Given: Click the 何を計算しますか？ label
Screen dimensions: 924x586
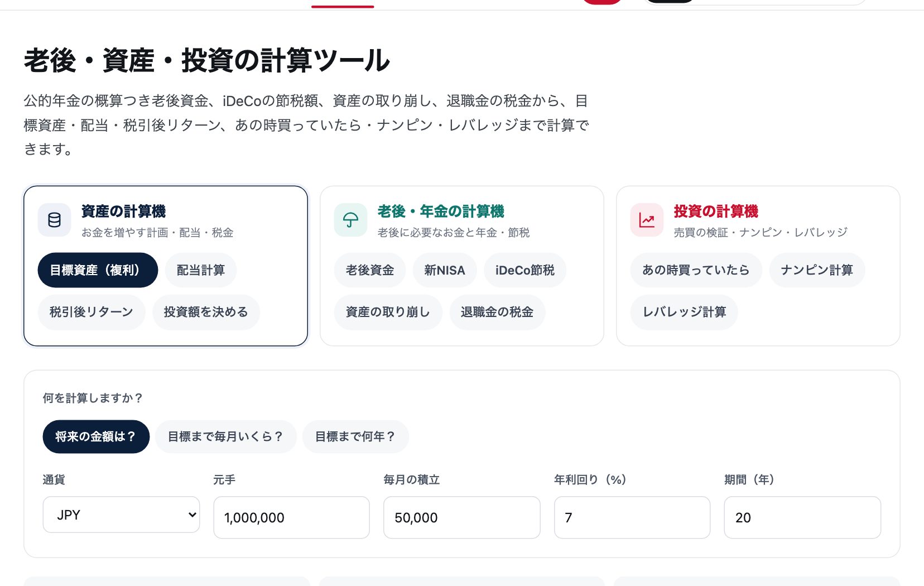Looking at the screenshot, I should click(93, 398).
